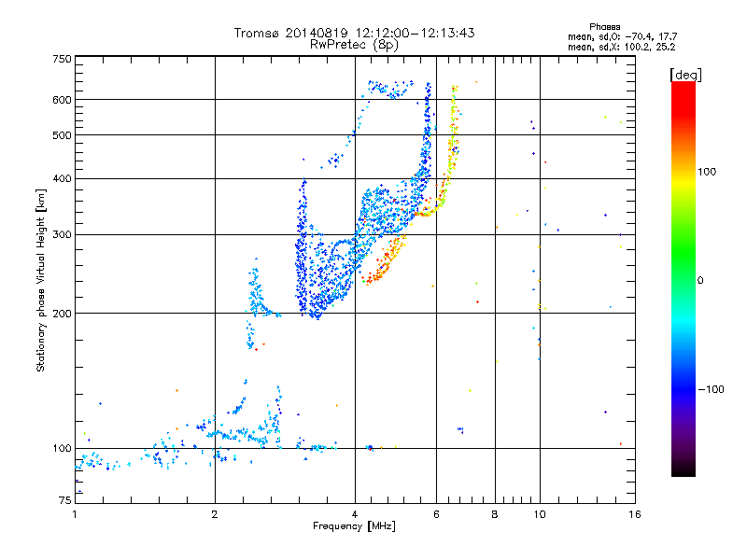Click the "Frequency [MHz]" axis label

click(355, 526)
